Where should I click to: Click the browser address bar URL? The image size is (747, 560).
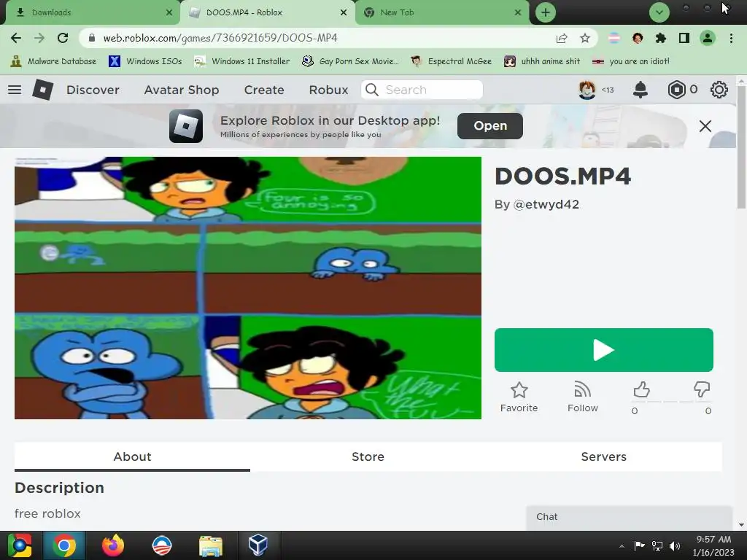pos(220,38)
